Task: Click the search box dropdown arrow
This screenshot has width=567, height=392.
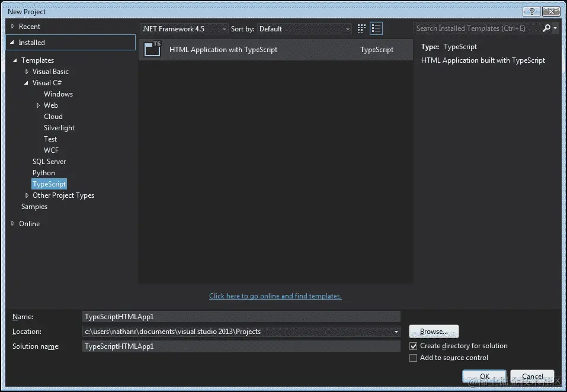Action: tap(555, 28)
